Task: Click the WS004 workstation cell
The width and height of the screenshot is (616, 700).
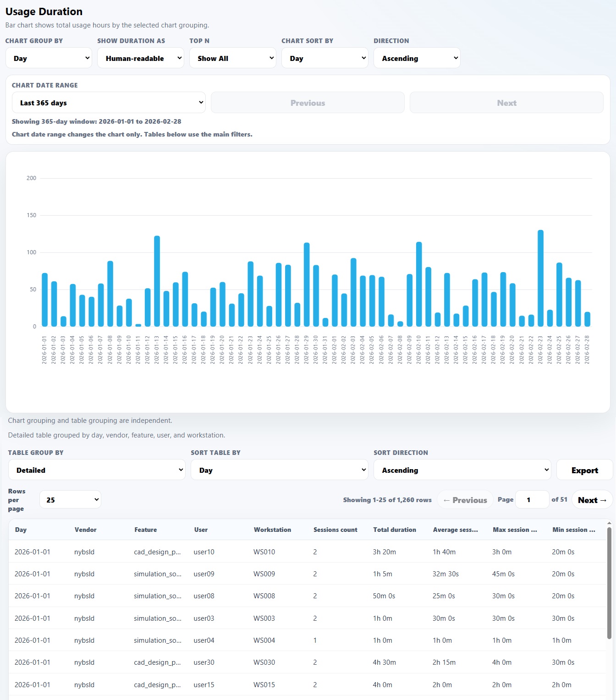Action: (264, 640)
